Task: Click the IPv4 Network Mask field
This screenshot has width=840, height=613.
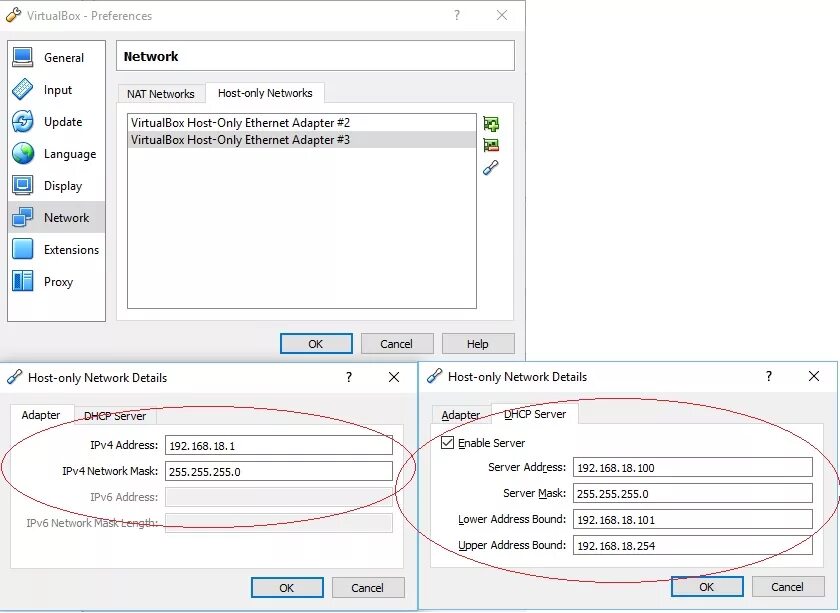Action: [279, 471]
